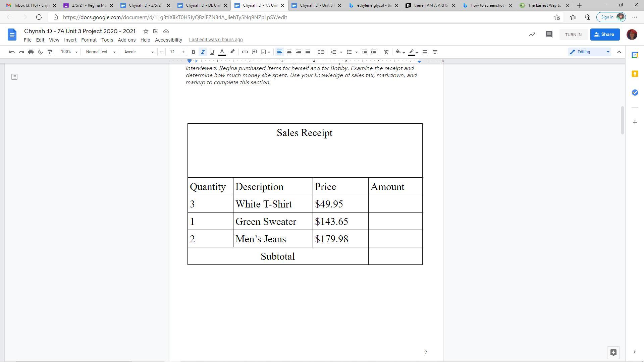The width and height of the screenshot is (644, 362).
Task: Open 'Last edit was 6 hours ago' link
Action: click(216, 40)
